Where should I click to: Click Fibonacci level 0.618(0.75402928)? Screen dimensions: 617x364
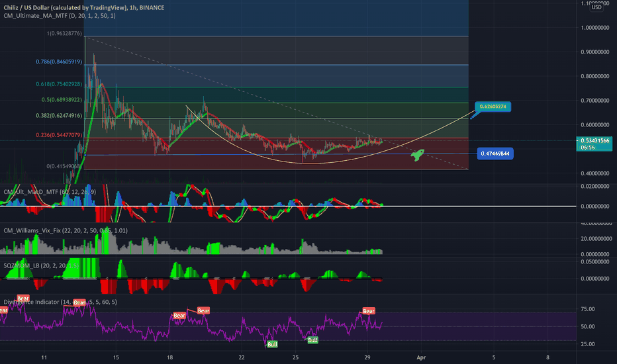point(59,84)
